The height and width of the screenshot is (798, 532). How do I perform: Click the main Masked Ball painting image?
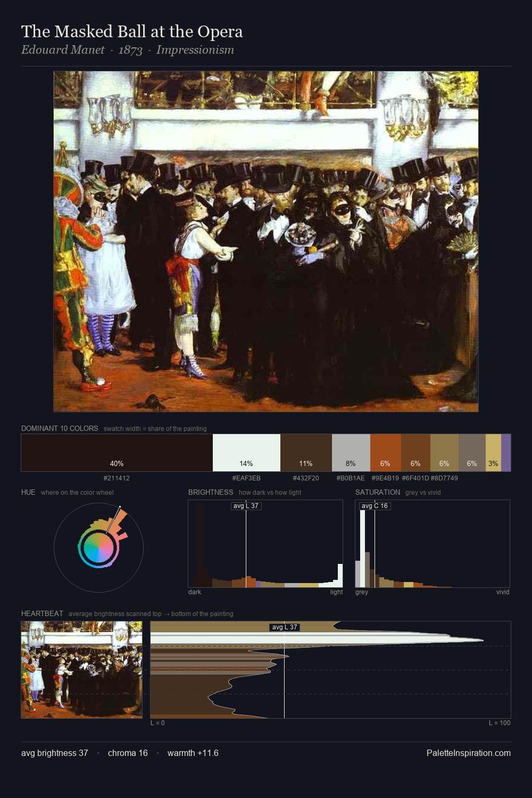[266, 242]
